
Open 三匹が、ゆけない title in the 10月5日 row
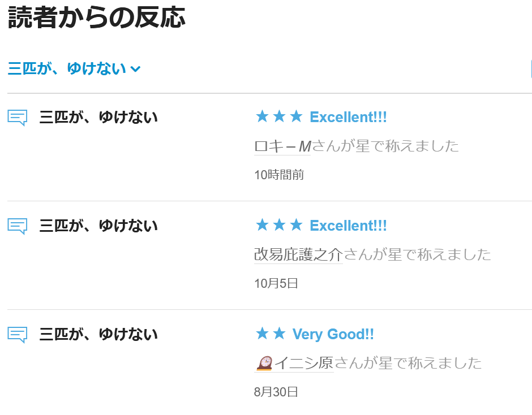pos(98,226)
